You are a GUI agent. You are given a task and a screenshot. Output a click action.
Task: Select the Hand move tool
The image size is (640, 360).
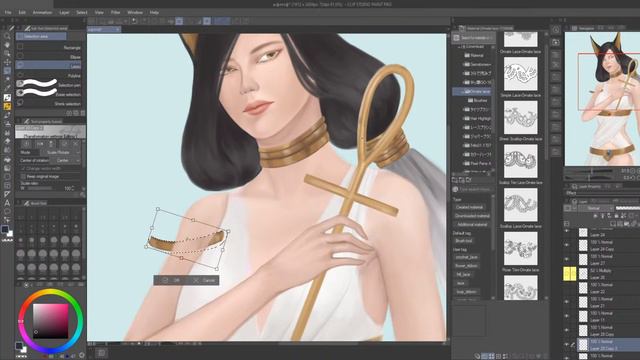click(x=7, y=45)
